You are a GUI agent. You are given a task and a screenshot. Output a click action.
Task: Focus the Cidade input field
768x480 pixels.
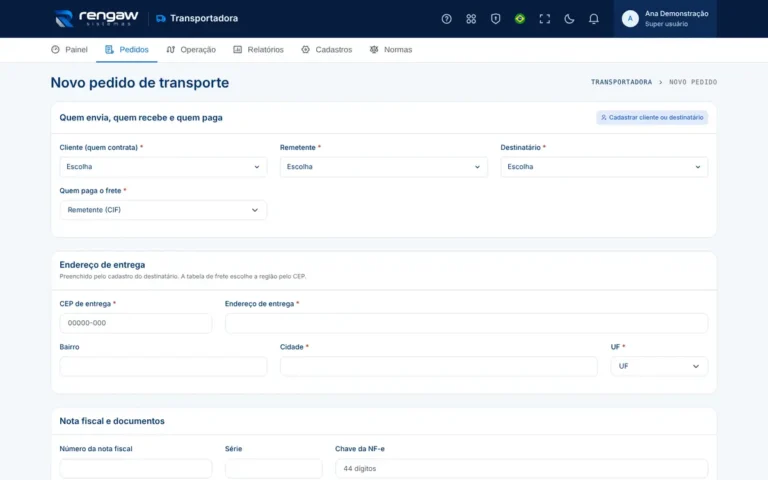[x=438, y=366]
